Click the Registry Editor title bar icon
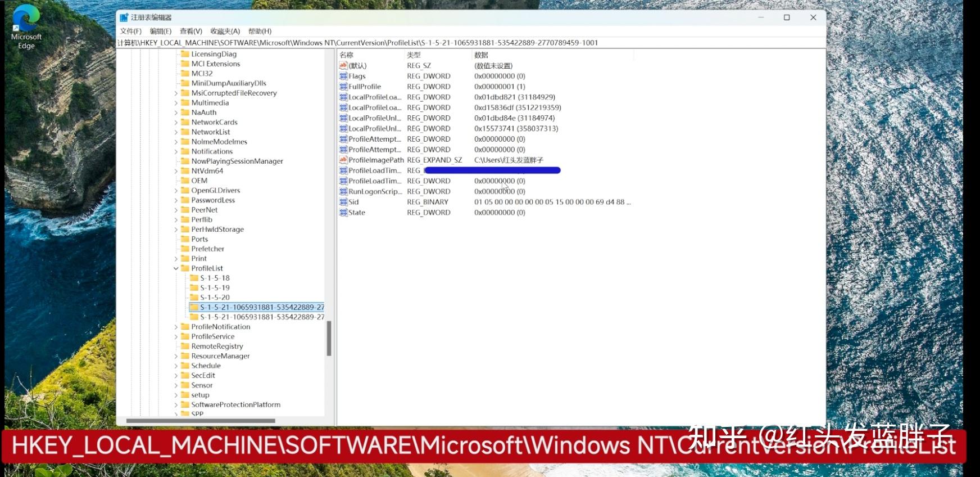The height and width of the screenshot is (477, 980). click(124, 17)
